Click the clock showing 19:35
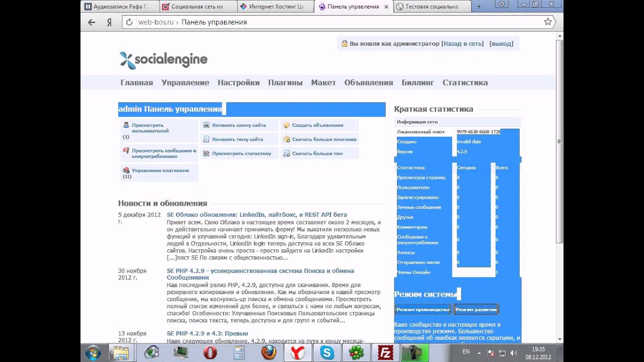 click(x=538, y=349)
